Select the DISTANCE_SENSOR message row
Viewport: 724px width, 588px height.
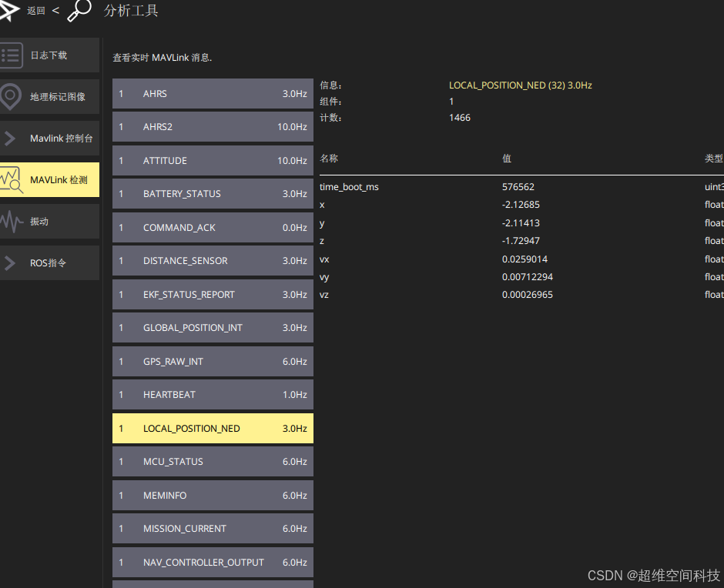[x=213, y=261]
